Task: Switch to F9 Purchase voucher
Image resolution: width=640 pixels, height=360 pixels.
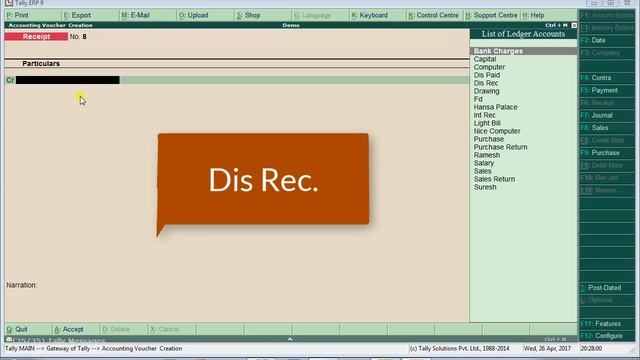Action: coord(607,153)
